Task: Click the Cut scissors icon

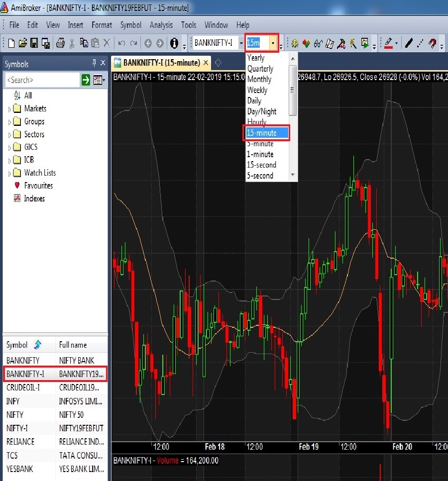Action: coord(72,43)
